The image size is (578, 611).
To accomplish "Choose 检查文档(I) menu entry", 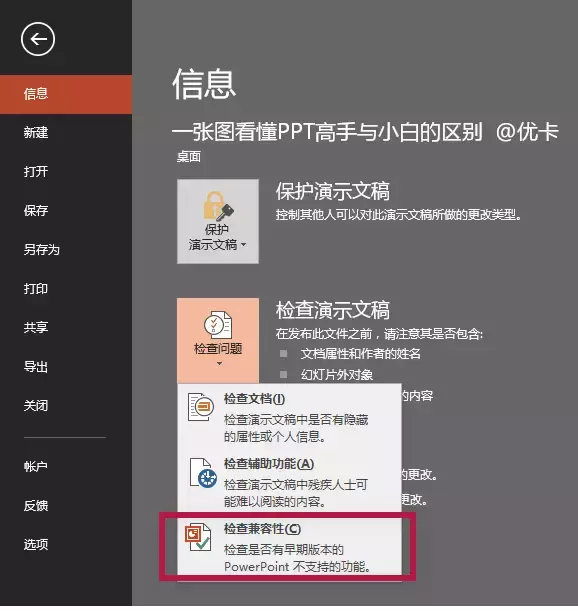I will (x=290, y=416).
